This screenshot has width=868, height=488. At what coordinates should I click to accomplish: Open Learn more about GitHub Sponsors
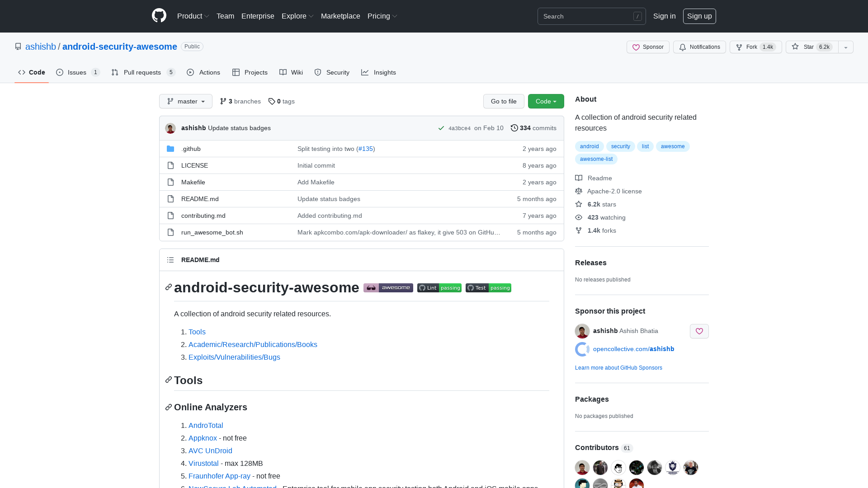(618, 368)
